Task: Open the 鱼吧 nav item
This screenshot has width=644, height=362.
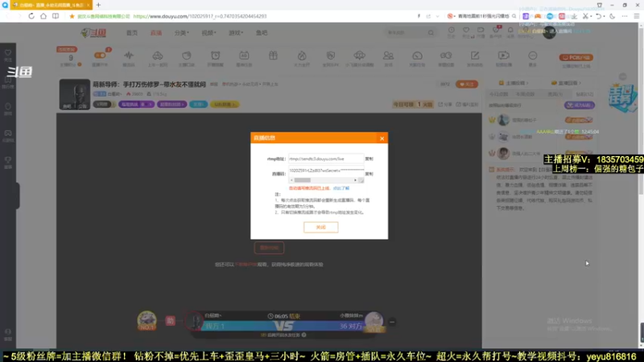Action: pyautogui.click(x=262, y=33)
